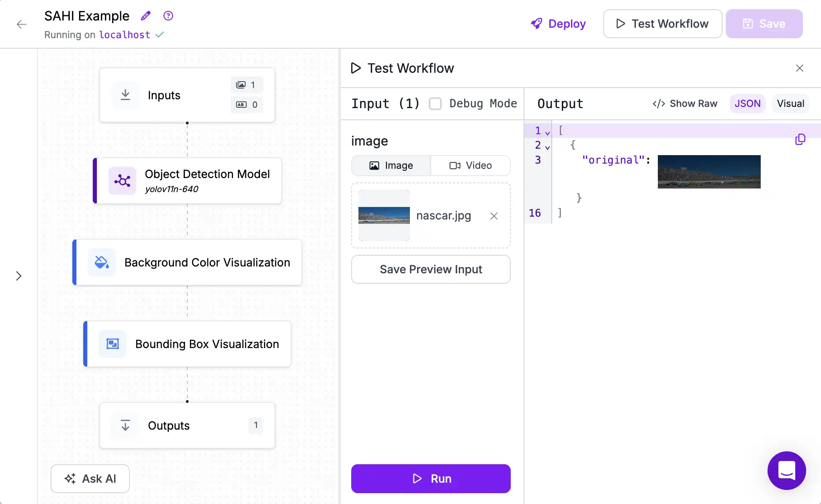Click nascar.jpg image thumbnail

(x=385, y=215)
